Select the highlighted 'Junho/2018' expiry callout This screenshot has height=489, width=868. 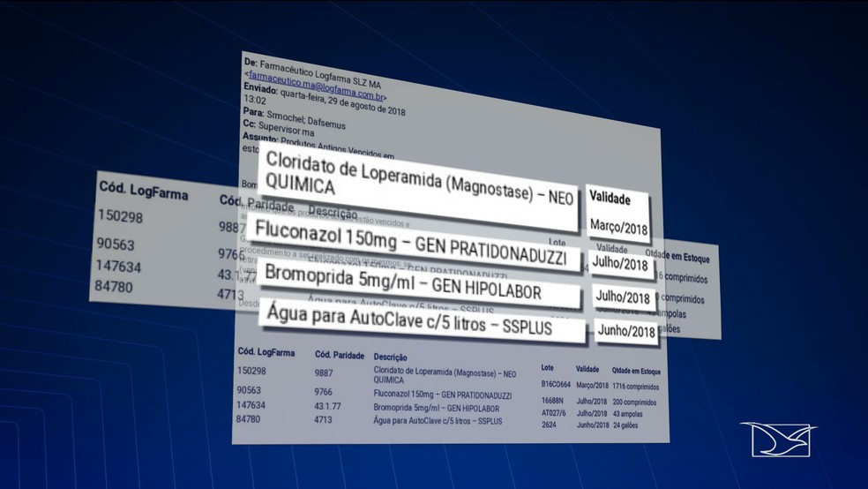[x=626, y=331]
